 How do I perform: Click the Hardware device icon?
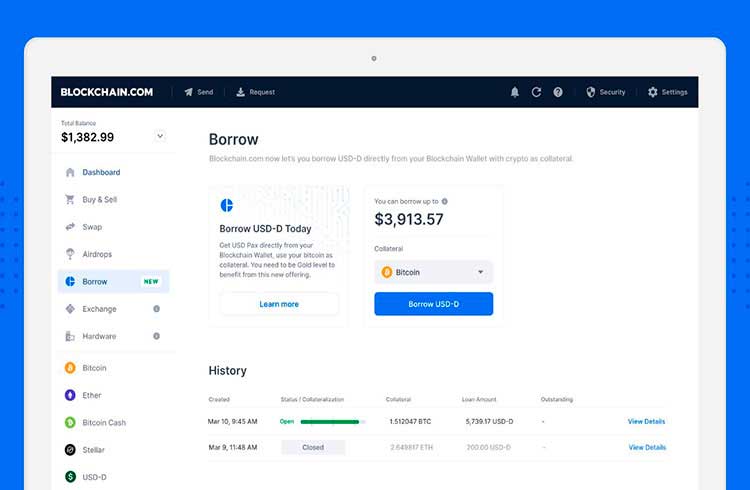pos(70,336)
